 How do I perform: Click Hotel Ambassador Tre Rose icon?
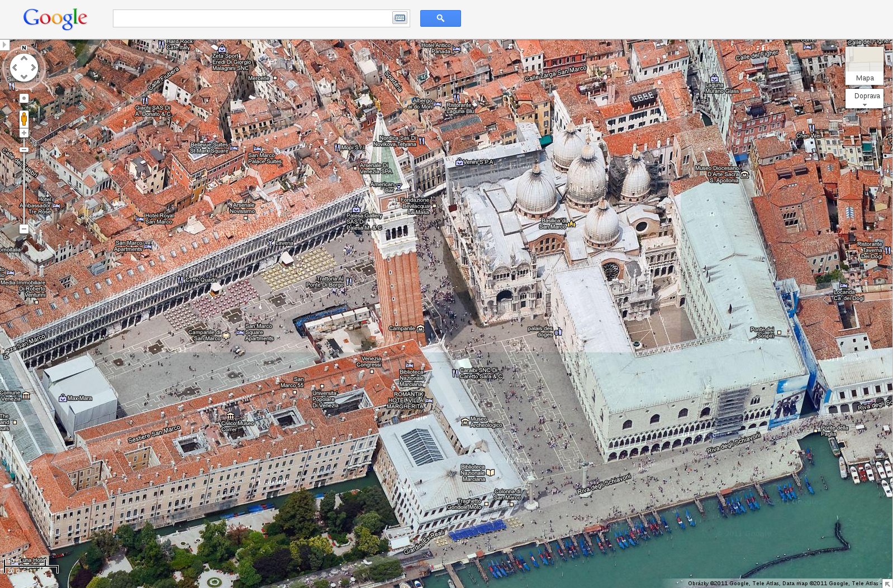[56, 205]
